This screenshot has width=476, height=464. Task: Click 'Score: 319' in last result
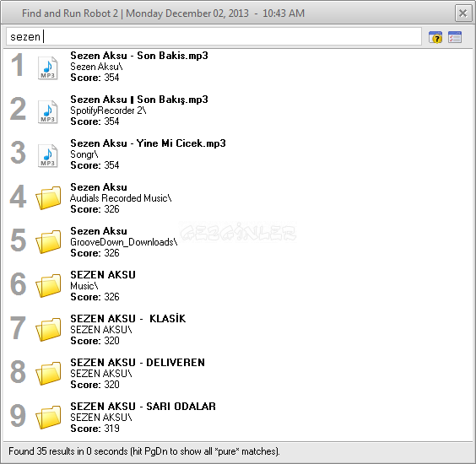[x=95, y=429]
